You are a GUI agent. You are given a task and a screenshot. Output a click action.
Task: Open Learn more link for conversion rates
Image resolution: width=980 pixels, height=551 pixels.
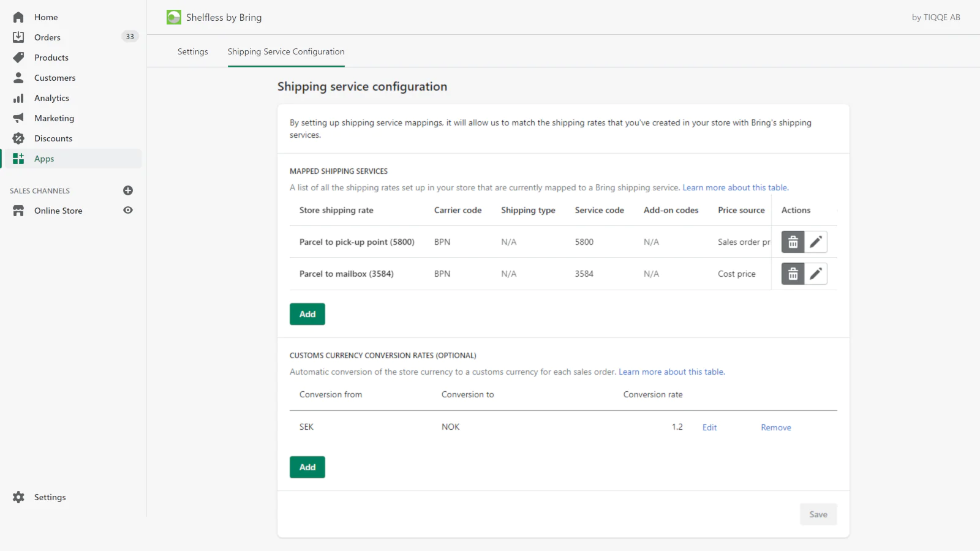(x=671, y=372)
